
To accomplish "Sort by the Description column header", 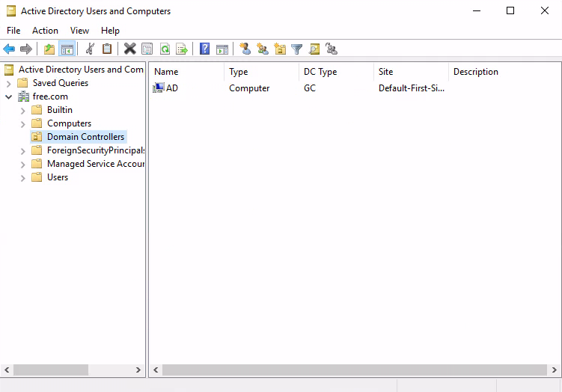I will [504, 72].
